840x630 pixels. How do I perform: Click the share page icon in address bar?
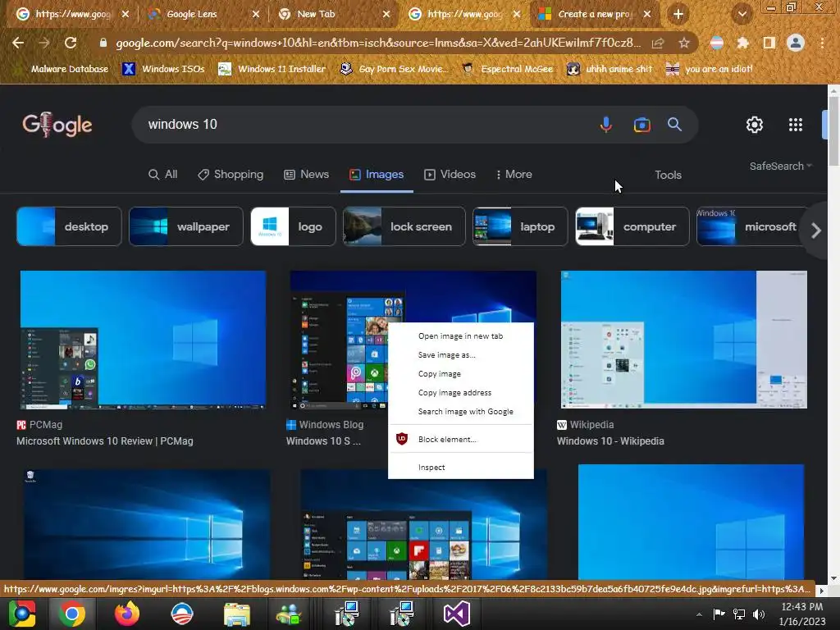click(x=657, y=43)
